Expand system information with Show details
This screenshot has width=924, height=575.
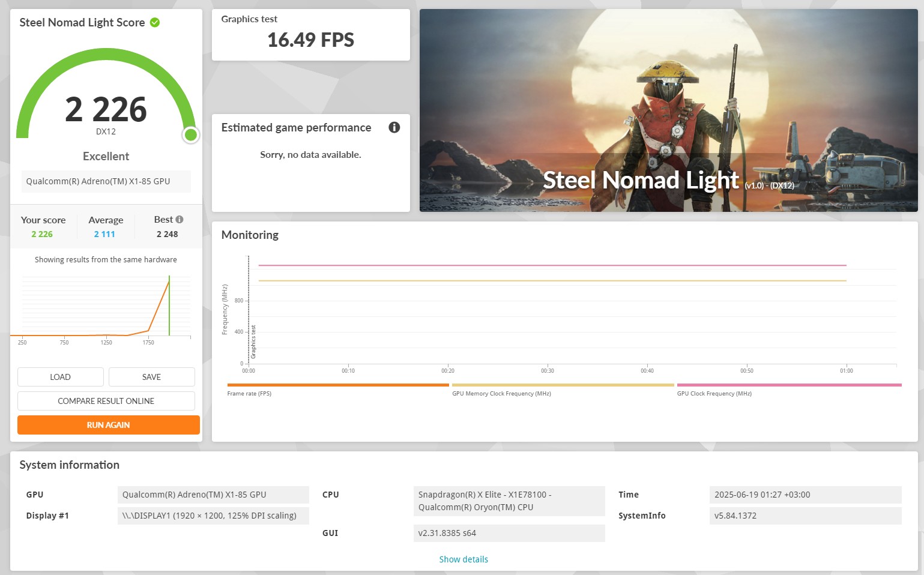click(x=464, y=559)
